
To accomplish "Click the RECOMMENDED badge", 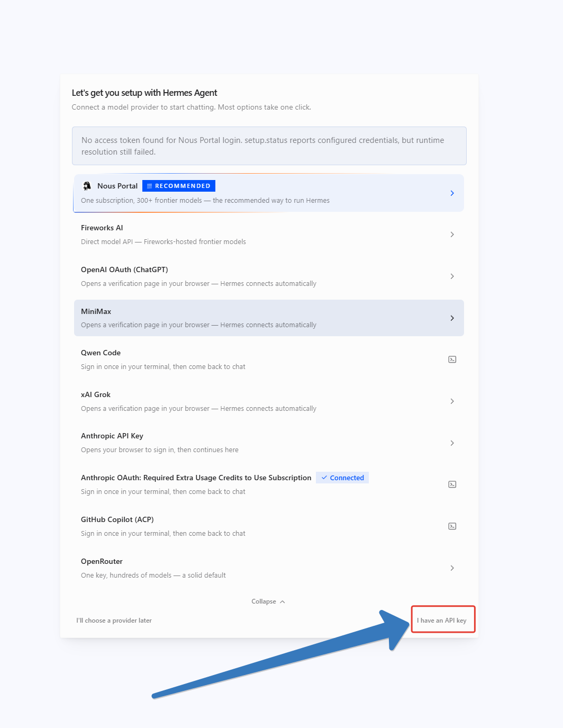I will pyautogui.click(x=179, y=186).
